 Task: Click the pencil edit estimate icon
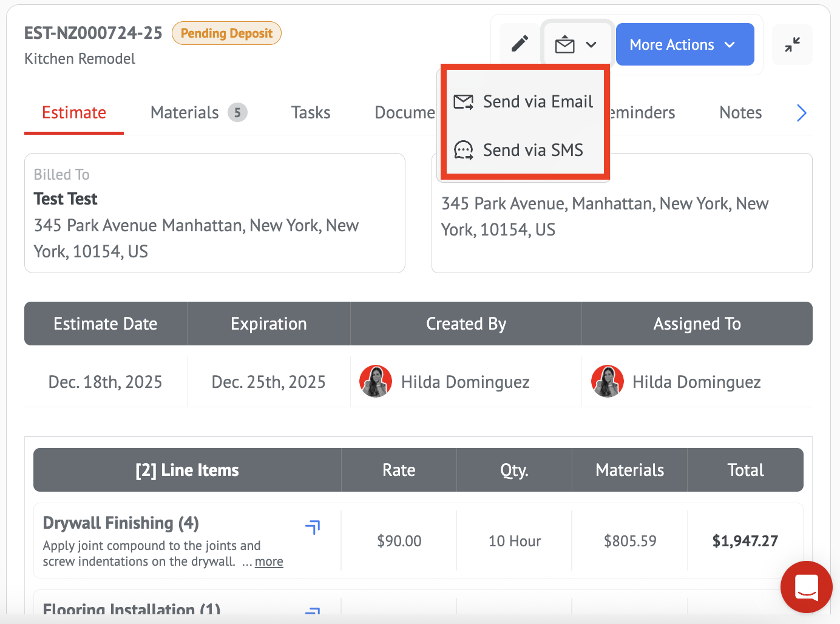coord(520,44)
